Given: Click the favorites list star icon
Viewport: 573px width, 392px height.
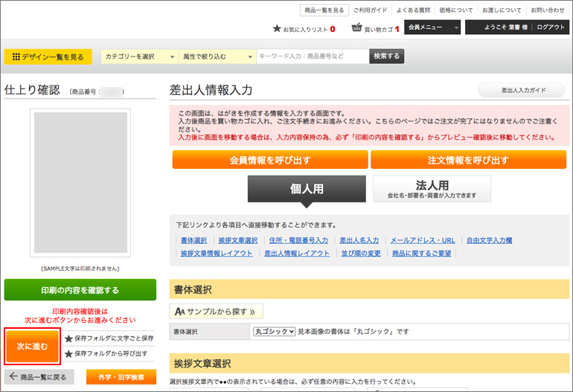Looking at the screenshot, I should pos(277,29).
